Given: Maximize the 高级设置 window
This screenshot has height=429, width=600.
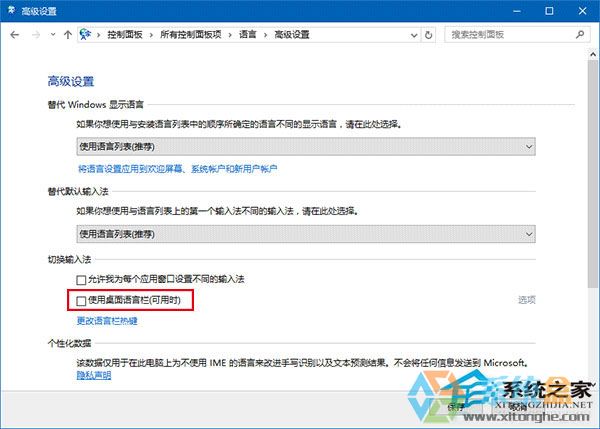Looking at the screenshot, I should [x=549, y=11].
